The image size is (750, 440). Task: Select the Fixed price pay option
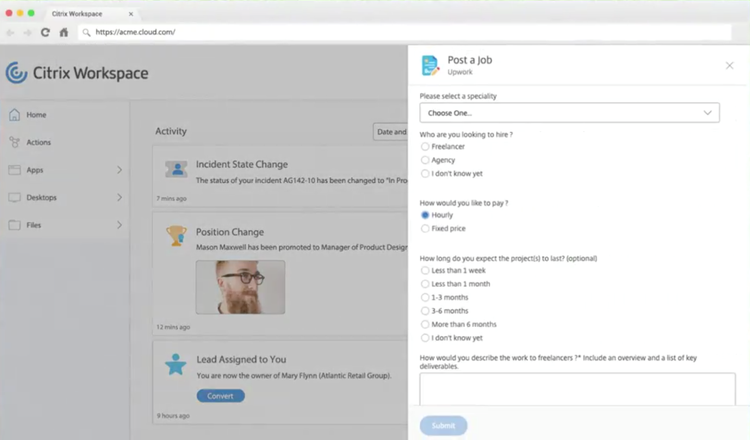(x=425, y=228)
